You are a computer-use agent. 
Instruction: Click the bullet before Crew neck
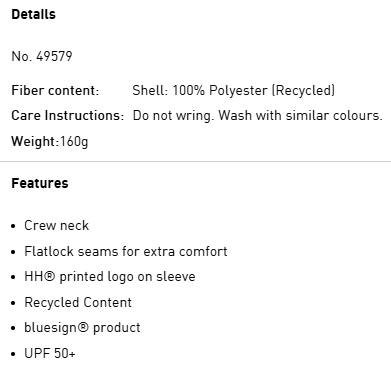(13, 226)
